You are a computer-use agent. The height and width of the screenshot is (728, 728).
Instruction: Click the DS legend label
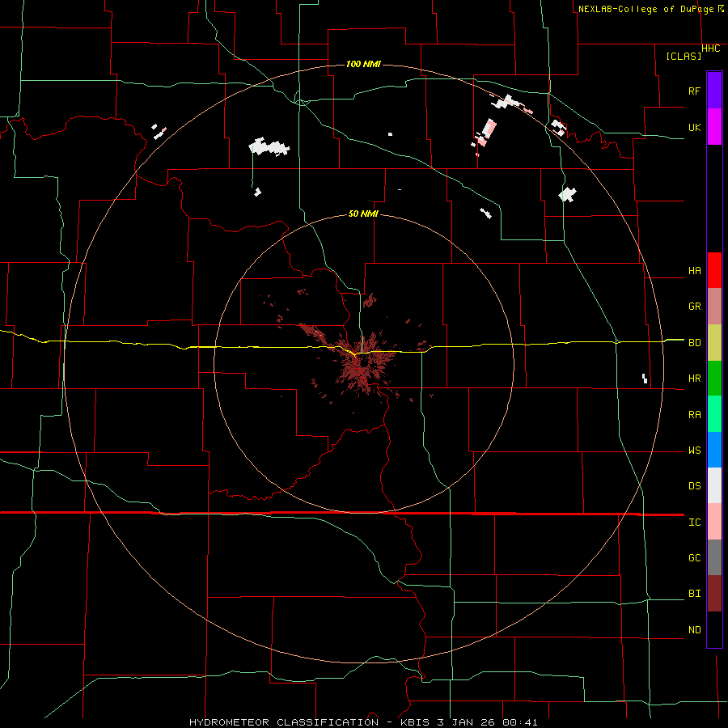click(x=694, y=486)
